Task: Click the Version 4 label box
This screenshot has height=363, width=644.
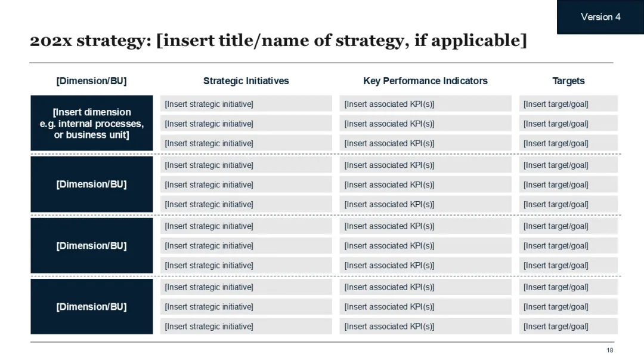Action: point(600,17)
